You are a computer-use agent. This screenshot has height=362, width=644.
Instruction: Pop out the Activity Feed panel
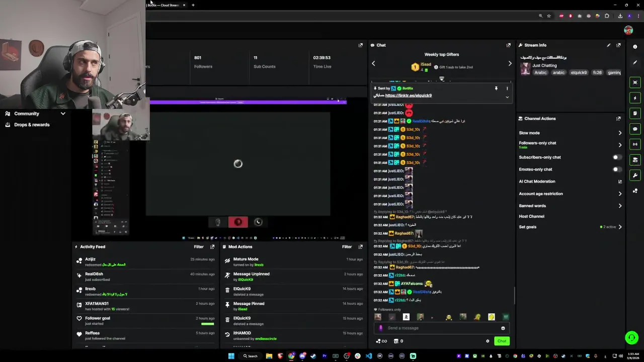[212, 247]
